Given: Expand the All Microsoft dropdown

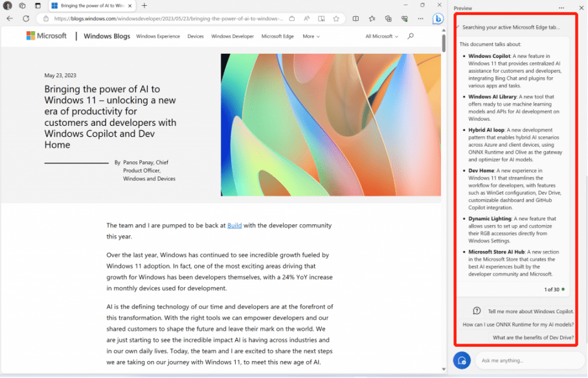Looking at the screenshot, I should pos(381,36).
